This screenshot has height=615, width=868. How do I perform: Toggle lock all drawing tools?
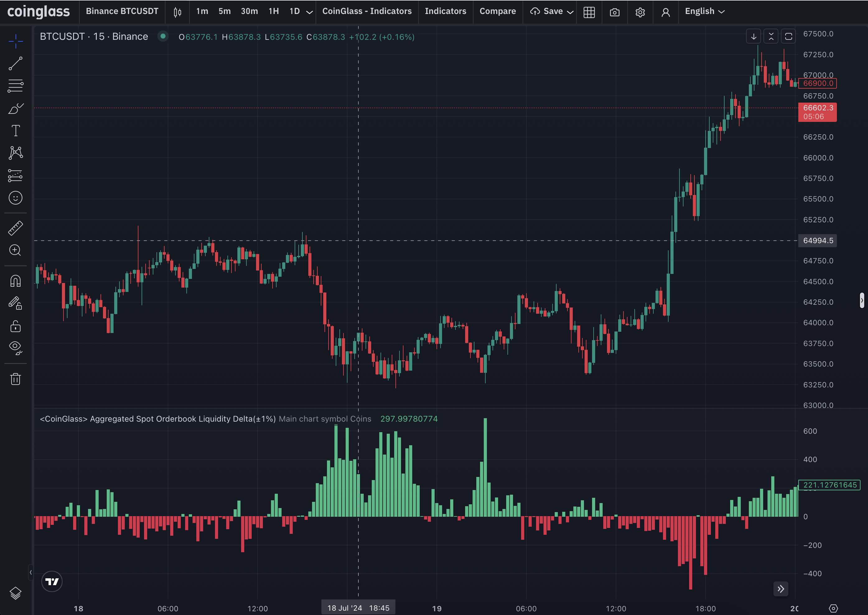coord(16,326)
